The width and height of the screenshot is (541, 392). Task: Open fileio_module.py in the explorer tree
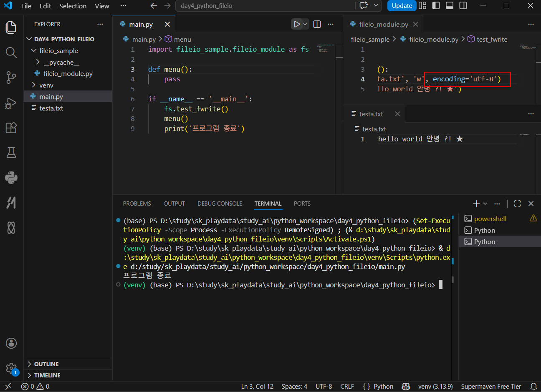(x=68, y=73)
